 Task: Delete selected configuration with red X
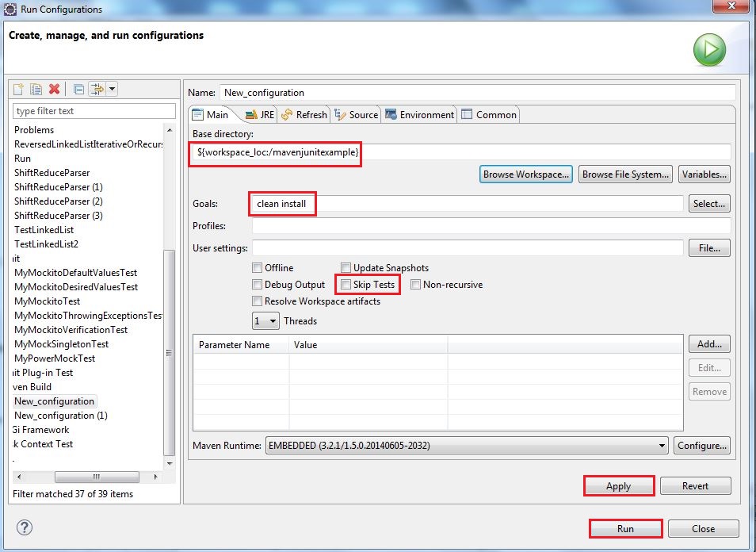55,89
